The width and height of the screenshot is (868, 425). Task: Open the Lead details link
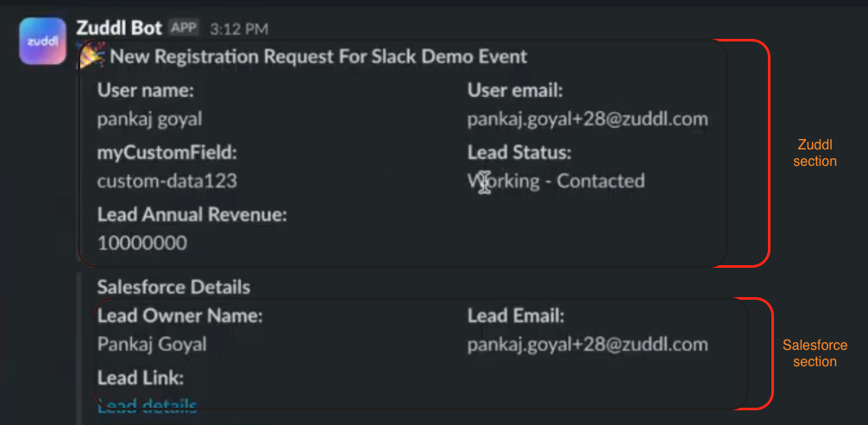point(148,405)
